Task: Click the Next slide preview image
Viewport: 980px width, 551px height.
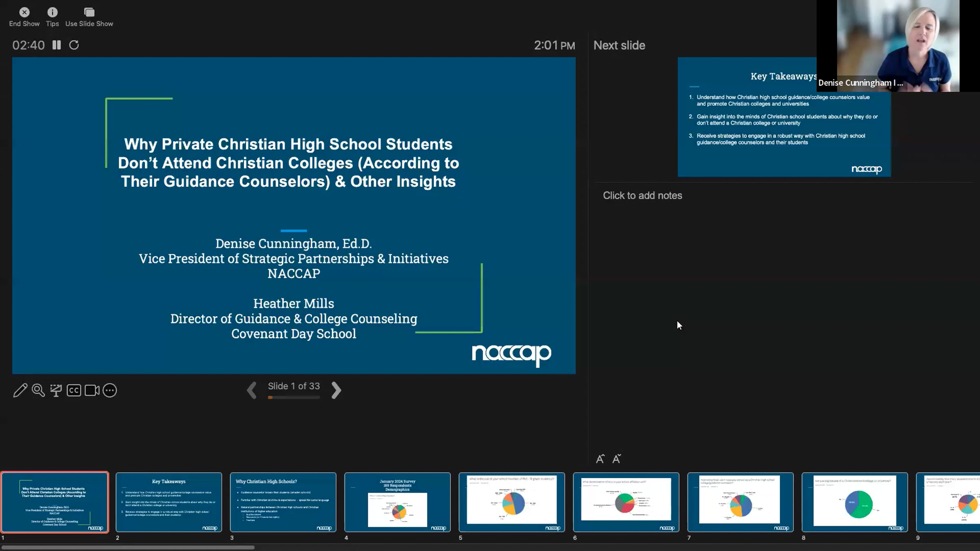Action: [x=784, y=117]
